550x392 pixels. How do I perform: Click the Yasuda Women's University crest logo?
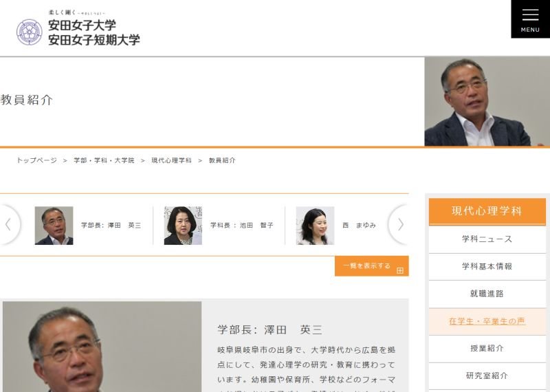[30, 32]
